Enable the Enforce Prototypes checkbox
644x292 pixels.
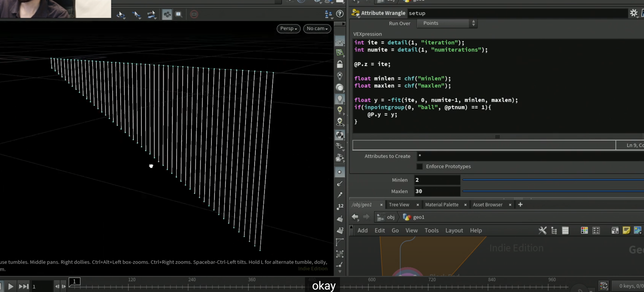pyautogui.click(x=419, y=166)
